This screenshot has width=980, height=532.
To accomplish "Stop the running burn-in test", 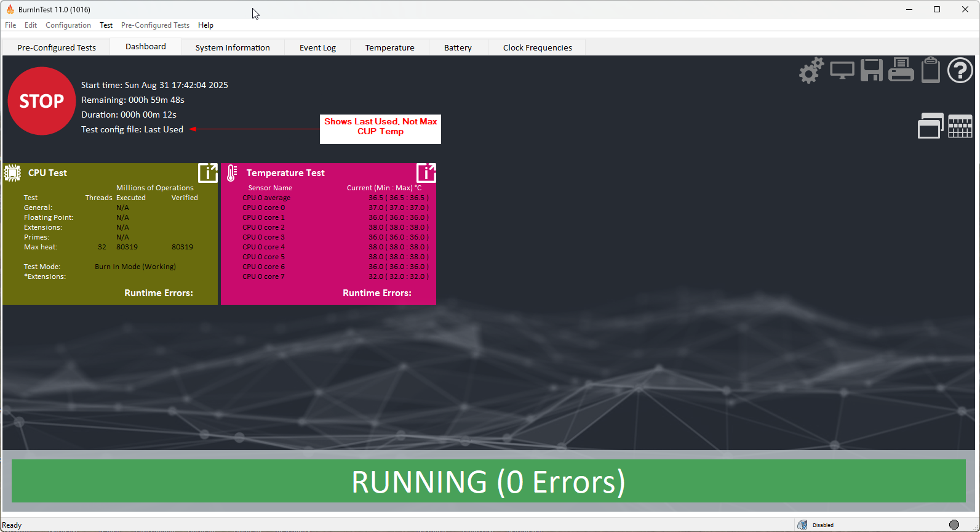I will 42,101.
